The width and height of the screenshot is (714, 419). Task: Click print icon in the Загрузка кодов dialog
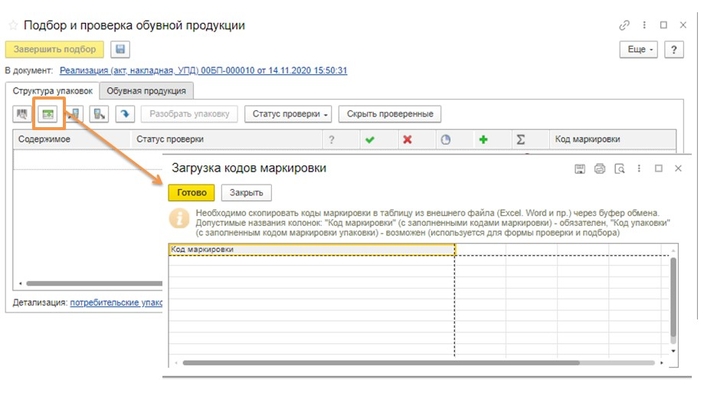point(600,169)
